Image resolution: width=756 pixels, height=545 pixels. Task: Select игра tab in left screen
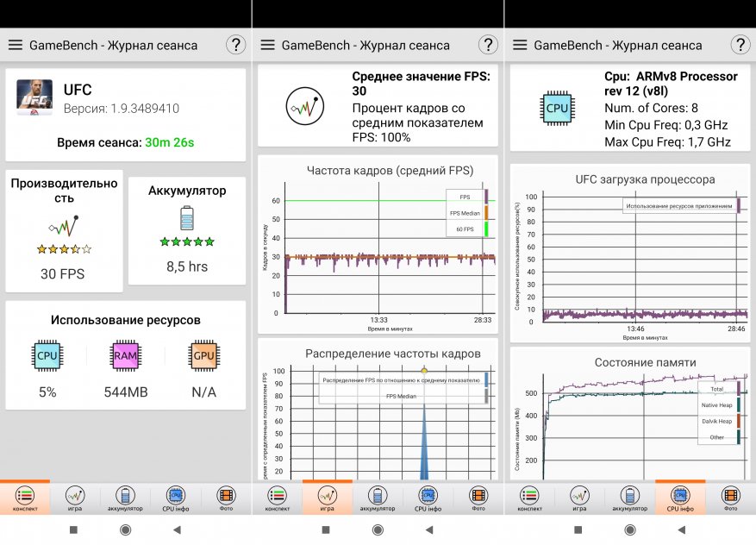(x=75, y=498)
